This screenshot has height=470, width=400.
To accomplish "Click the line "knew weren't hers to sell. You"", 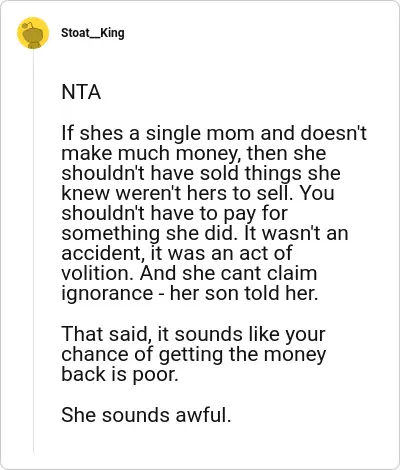I will pos(198,193).
